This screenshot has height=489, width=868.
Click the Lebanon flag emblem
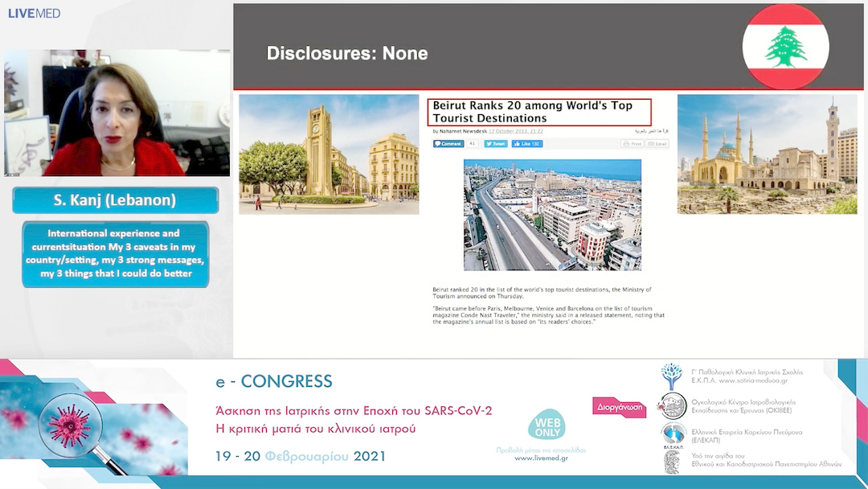coord(785,47)
